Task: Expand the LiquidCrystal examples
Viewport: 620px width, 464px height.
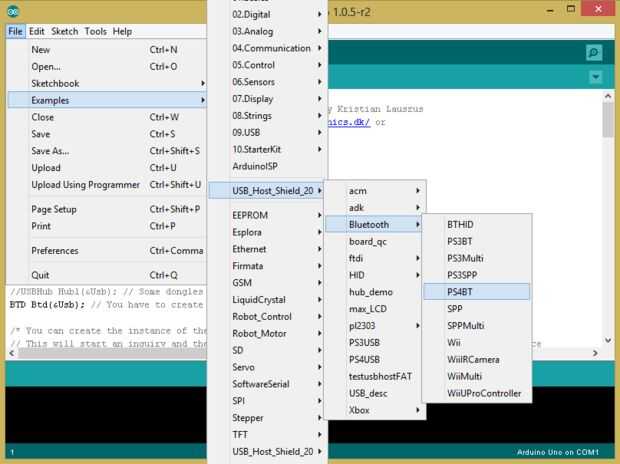Action: coord(267,300)
